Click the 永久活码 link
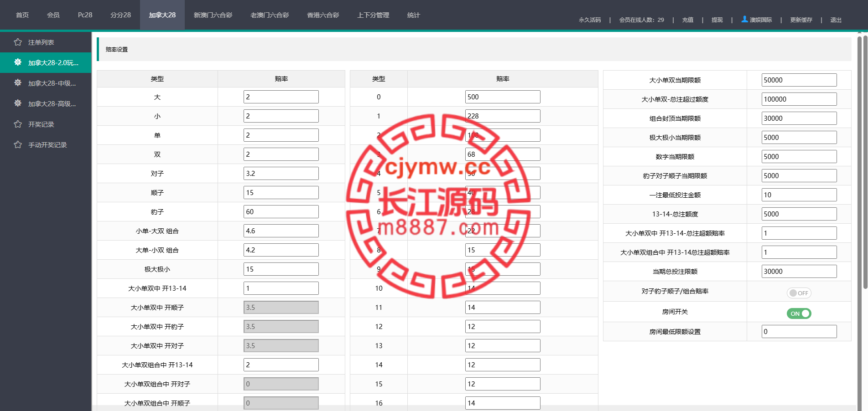This screenshot has height=411, width=868. click(x=590, y=20)
